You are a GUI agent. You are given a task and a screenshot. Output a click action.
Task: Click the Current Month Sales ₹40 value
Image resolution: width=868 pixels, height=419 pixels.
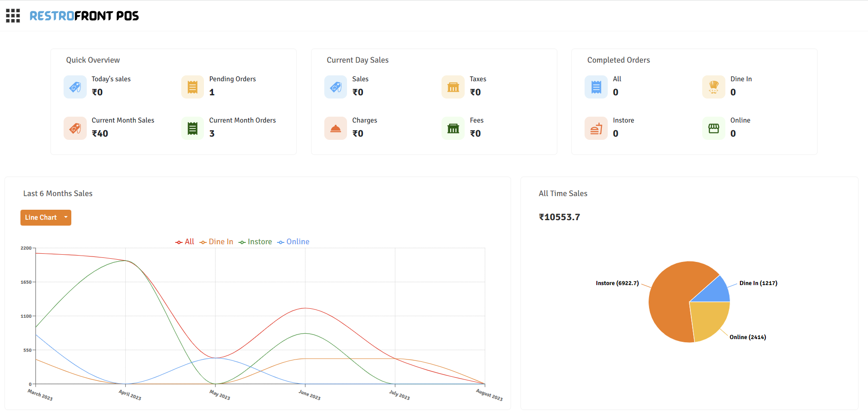[100, 133]
